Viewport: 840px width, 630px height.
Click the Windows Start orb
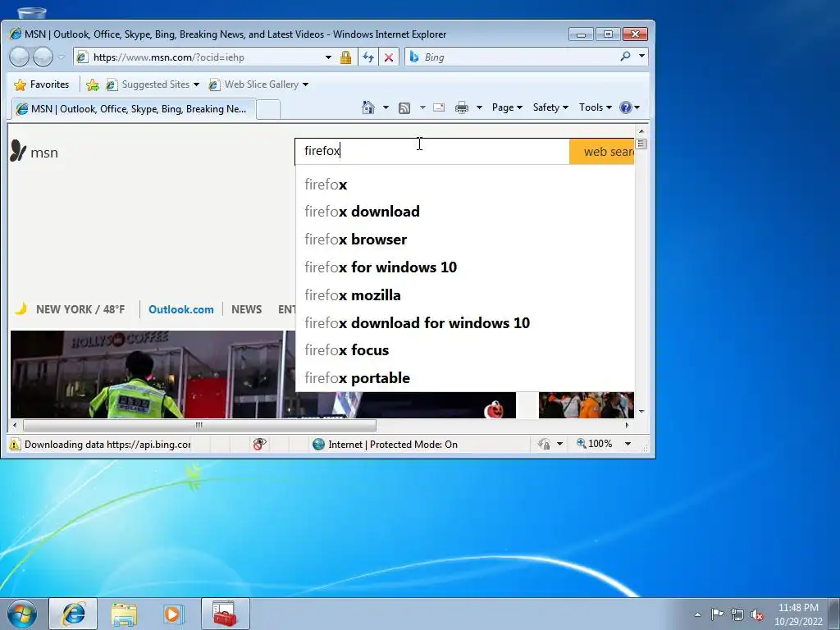pyautogui.click(x=21, y=614)
